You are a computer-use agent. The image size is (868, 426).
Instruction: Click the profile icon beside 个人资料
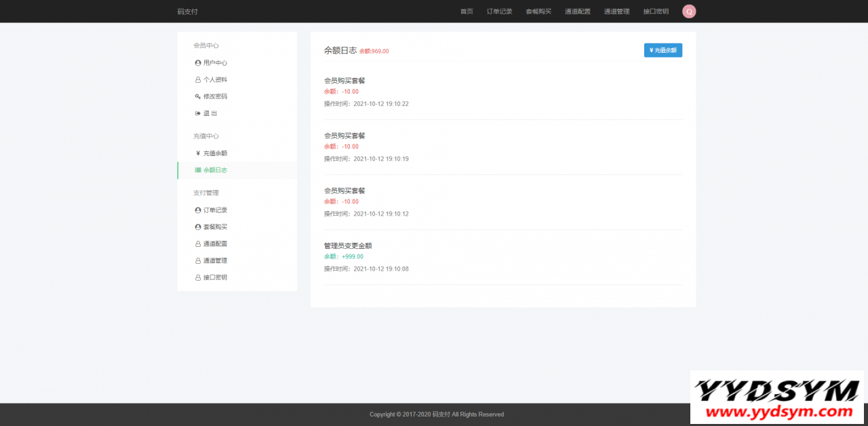[x=198, y=80]
